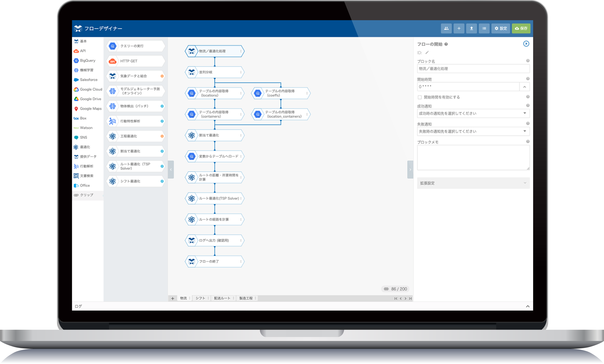Open the クリップ section at sidebar bottom

click(x=86, y=195)
